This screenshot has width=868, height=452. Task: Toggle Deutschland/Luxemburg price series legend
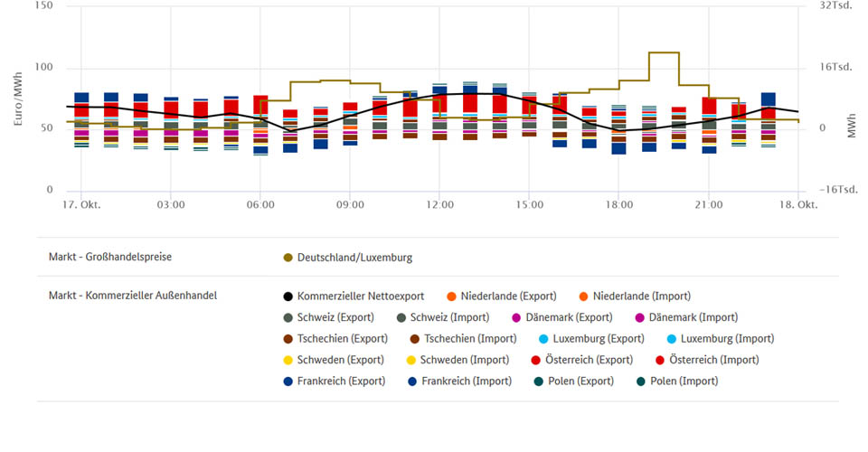[x=347, y=258]
